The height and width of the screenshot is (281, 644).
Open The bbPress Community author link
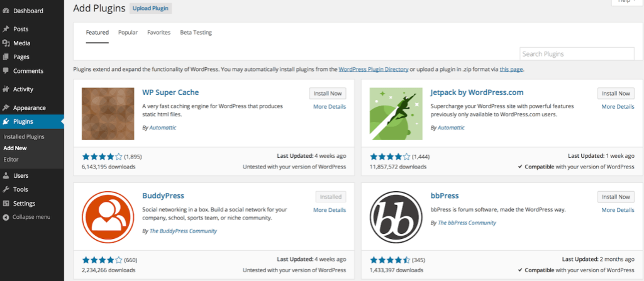[x=467, y=223]
